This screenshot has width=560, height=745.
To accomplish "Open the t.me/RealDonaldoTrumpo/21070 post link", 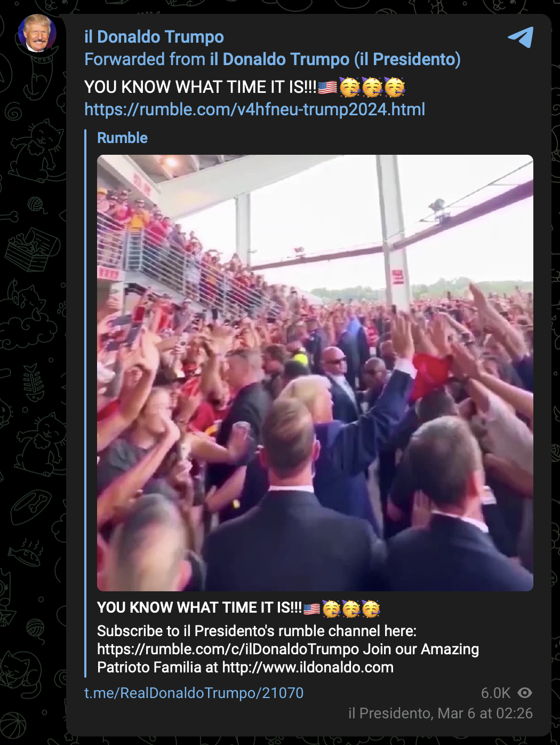I will pos(194,693).
